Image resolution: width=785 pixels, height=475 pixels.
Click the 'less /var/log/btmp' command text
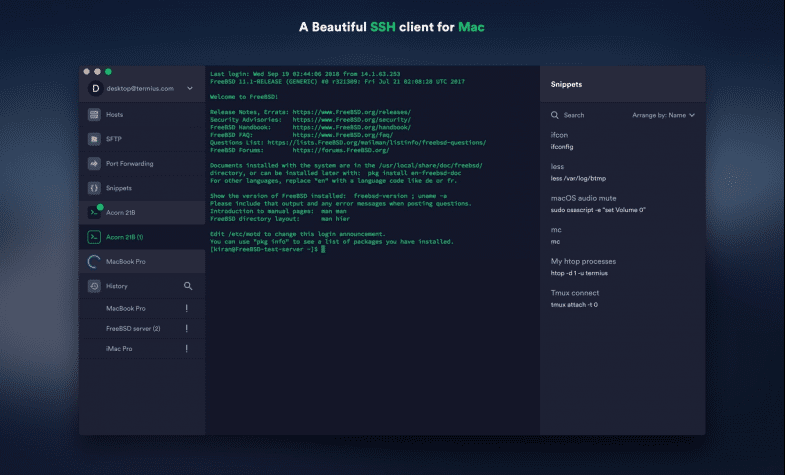tap(578, 178)
